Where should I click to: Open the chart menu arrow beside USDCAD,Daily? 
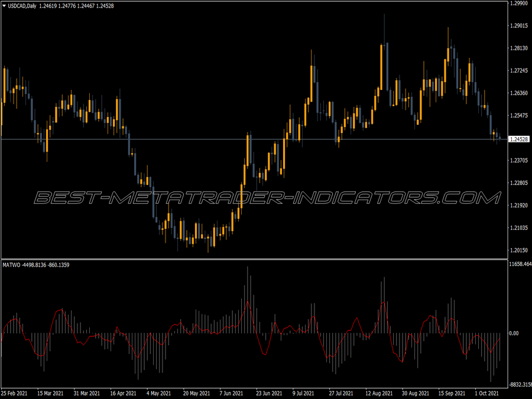tap(4, 6)
